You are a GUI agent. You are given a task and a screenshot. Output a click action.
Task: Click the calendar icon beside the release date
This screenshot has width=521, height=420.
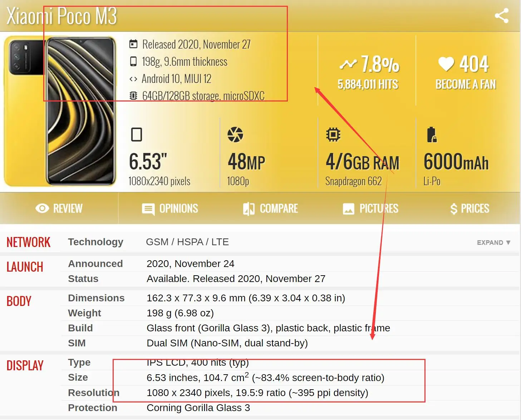(x=133, y=44)
